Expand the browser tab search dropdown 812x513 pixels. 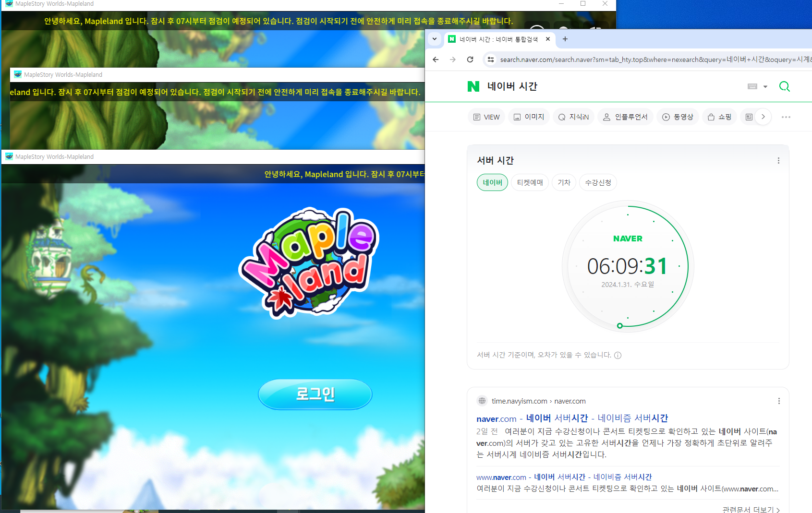click(435, 39)
